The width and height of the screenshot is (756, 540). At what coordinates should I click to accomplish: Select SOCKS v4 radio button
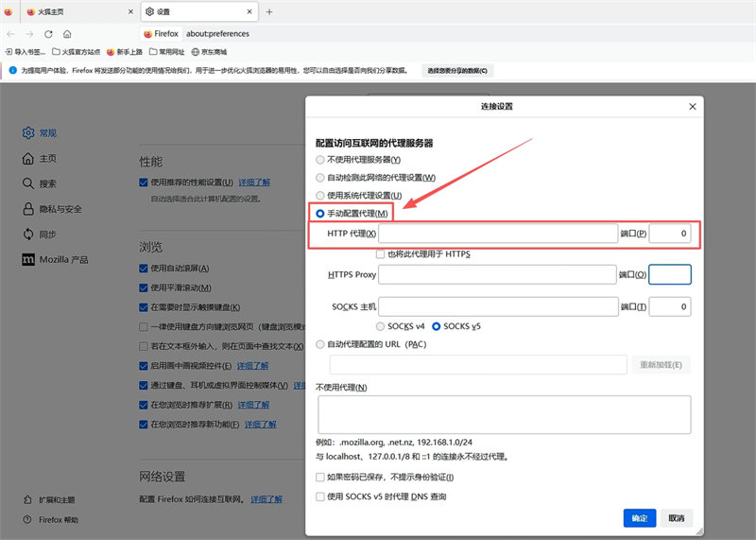click(380, 326)
